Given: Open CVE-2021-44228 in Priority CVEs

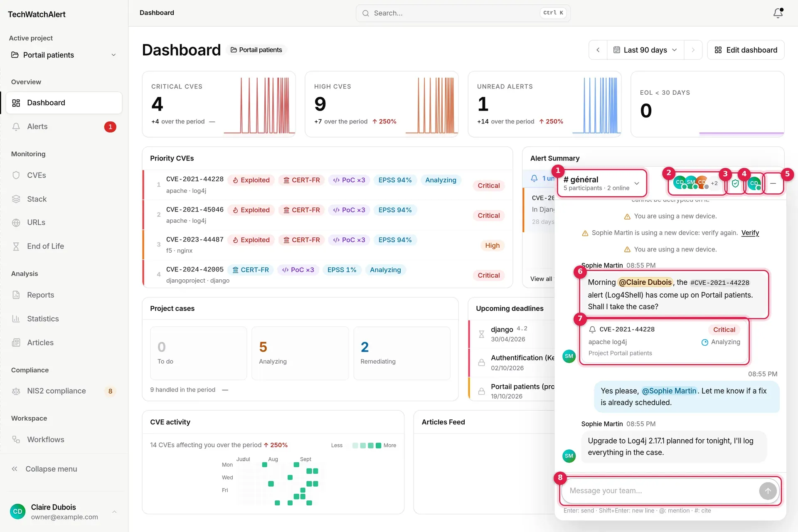Looking at the screenshot, I should click(328, 185).
